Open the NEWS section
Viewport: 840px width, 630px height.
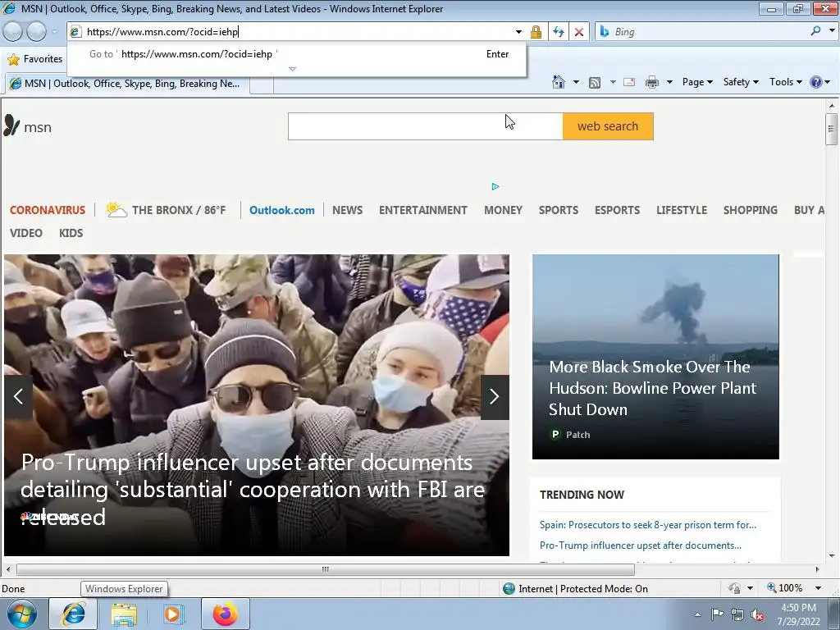tap(347, 210)
